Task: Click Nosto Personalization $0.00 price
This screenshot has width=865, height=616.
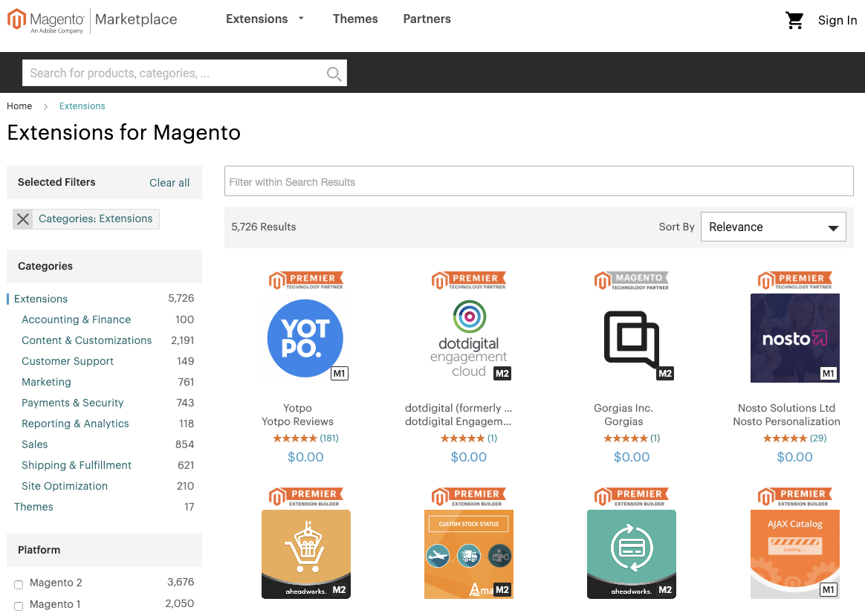Action: [795, 457]
